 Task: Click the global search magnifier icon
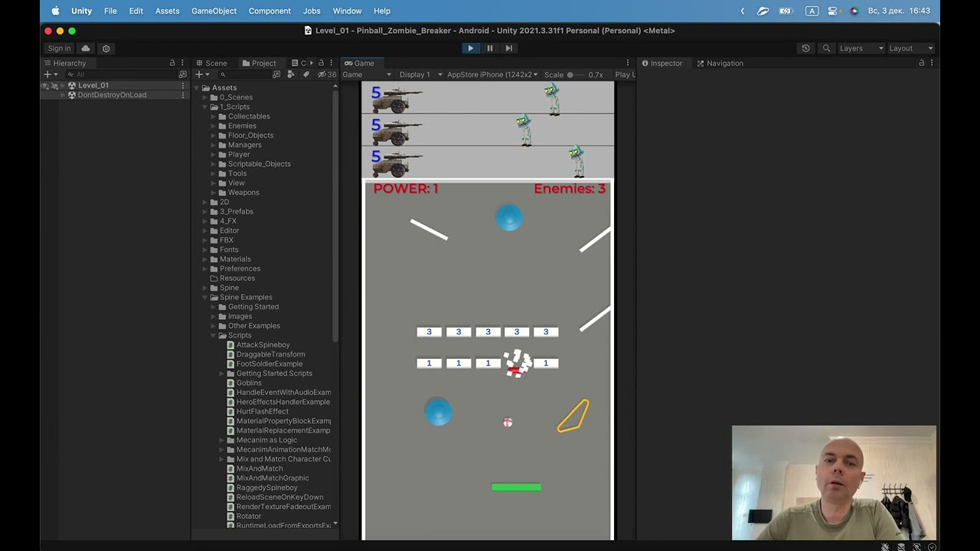826,48
